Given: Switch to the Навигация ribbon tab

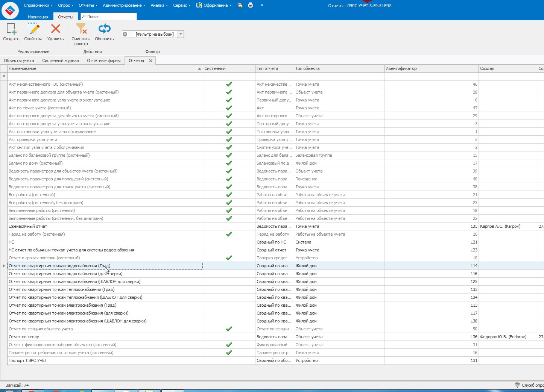Looking at the screenshot, I should [38, 17].
